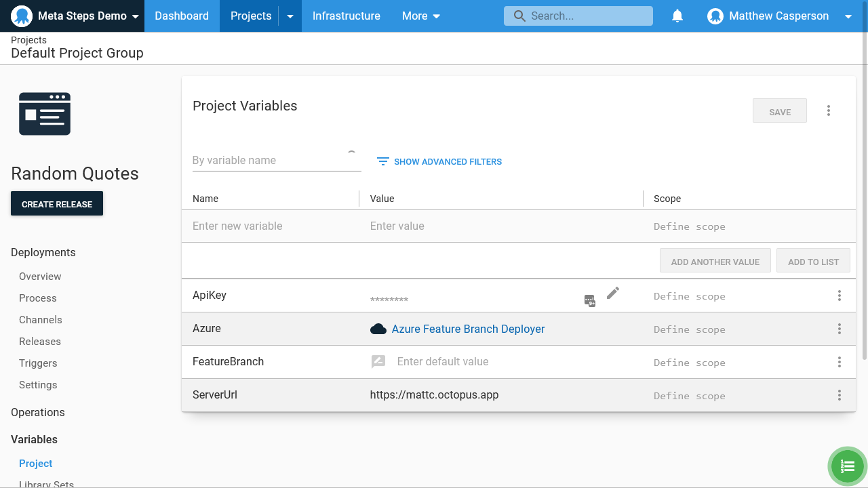The width and height of the screenshot is (868, 488).
Task: Open the overflow menu for the ServerUrl row
Action: tap(839, 395)
